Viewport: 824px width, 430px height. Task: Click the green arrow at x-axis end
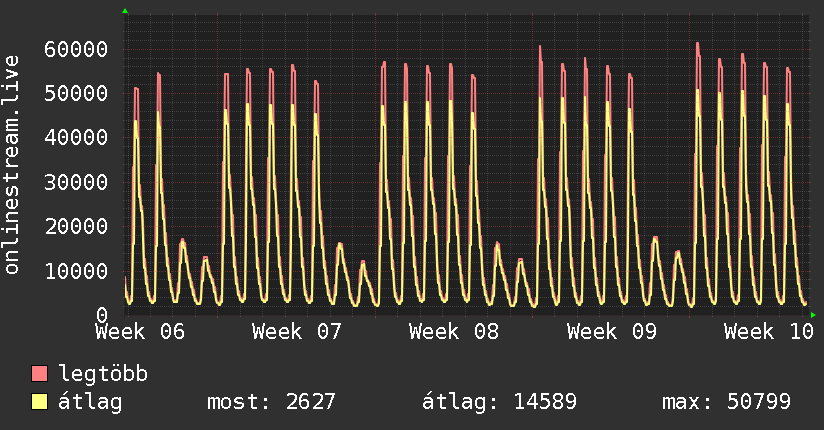pos(813,315)
